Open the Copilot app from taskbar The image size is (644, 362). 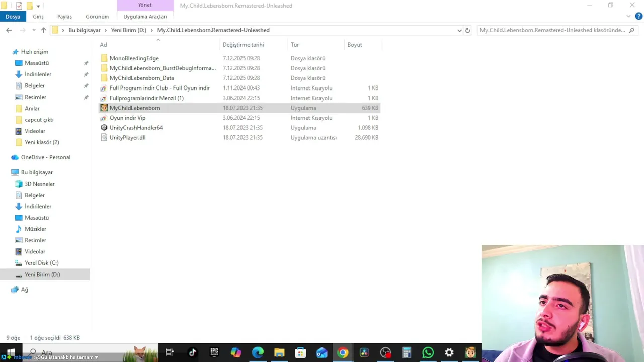tap(236, 352)
